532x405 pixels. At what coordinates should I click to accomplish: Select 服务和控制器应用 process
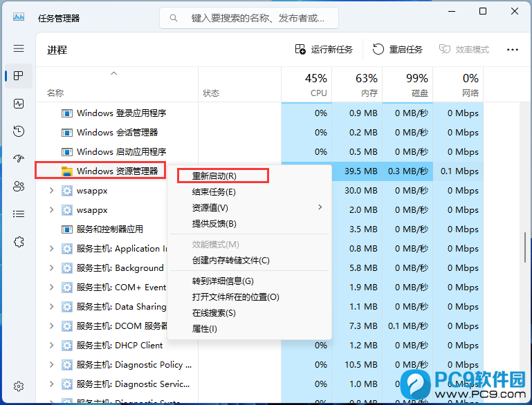(x=109, y=229)
